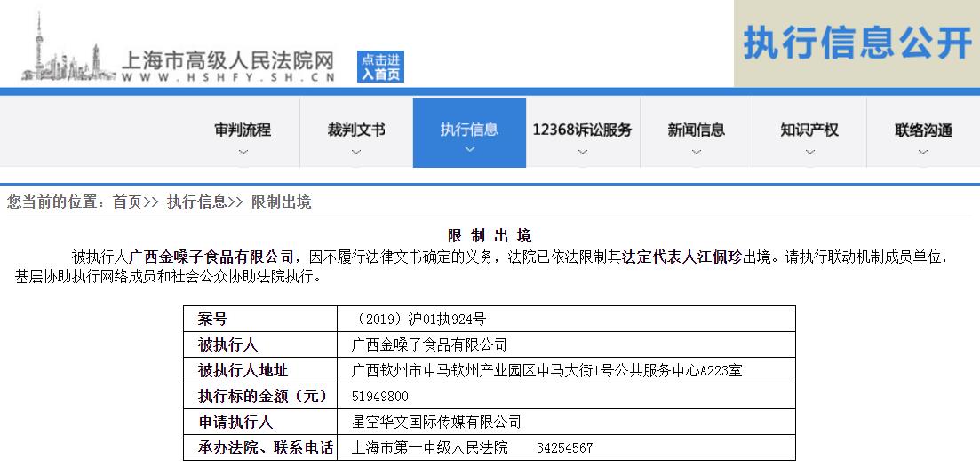Expand the chevron under 审判流程
The image size is (980, 474).
tap(243, 152)
